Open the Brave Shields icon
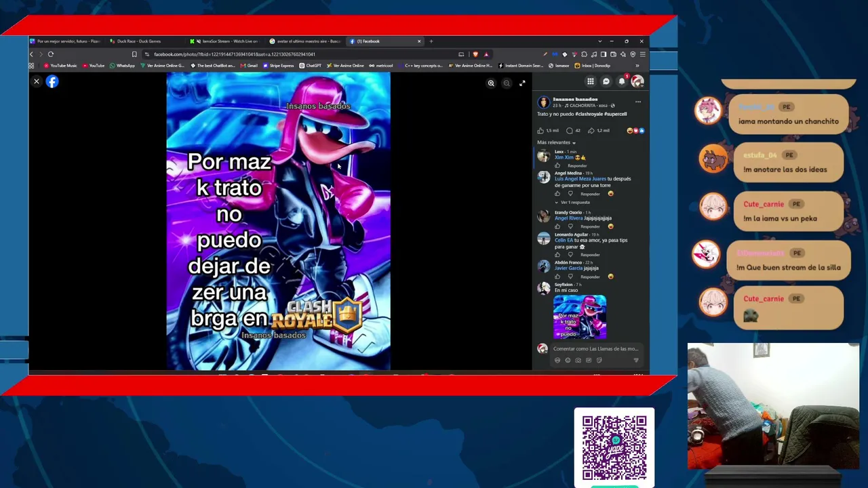This screenshot has height=488, width=868. pos(475,54)
